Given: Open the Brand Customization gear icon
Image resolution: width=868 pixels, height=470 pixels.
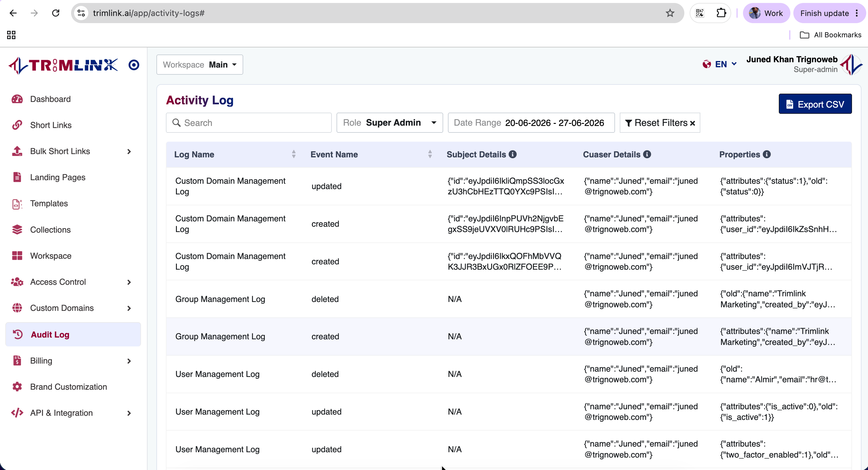Looking at the screenshot, I should pos(17,386).
